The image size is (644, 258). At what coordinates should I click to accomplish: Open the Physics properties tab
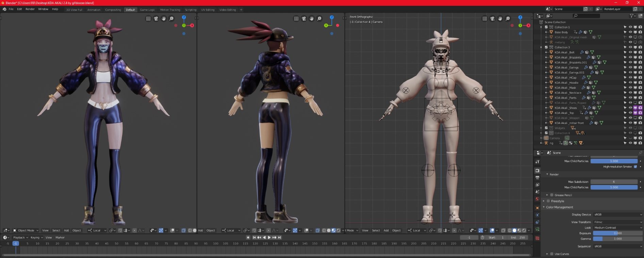pyautogui.click(x=537, y=215)
